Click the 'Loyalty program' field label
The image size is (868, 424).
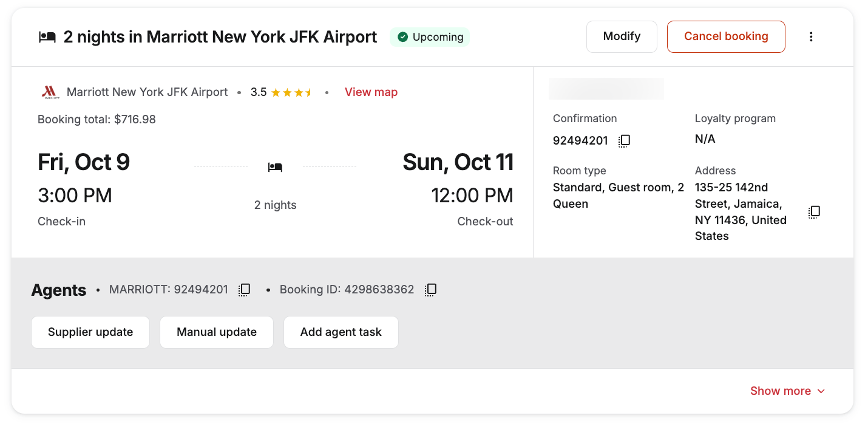coord(735,118)
